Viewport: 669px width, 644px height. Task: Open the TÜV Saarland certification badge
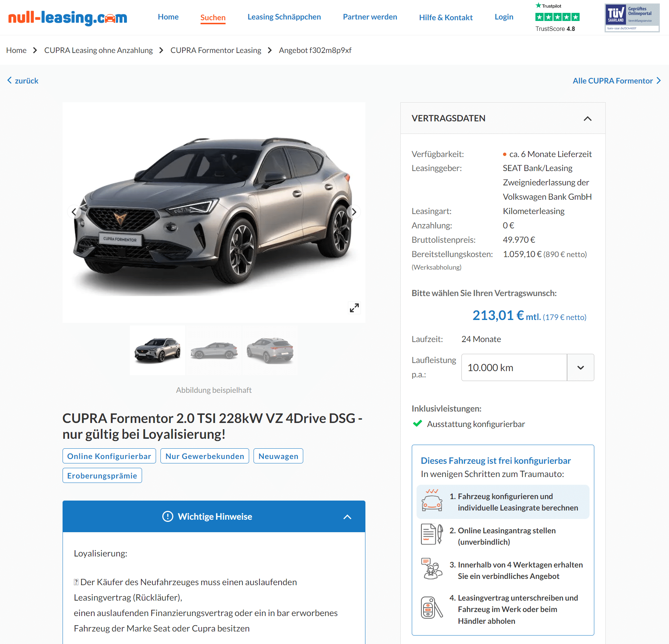point(632,18)
